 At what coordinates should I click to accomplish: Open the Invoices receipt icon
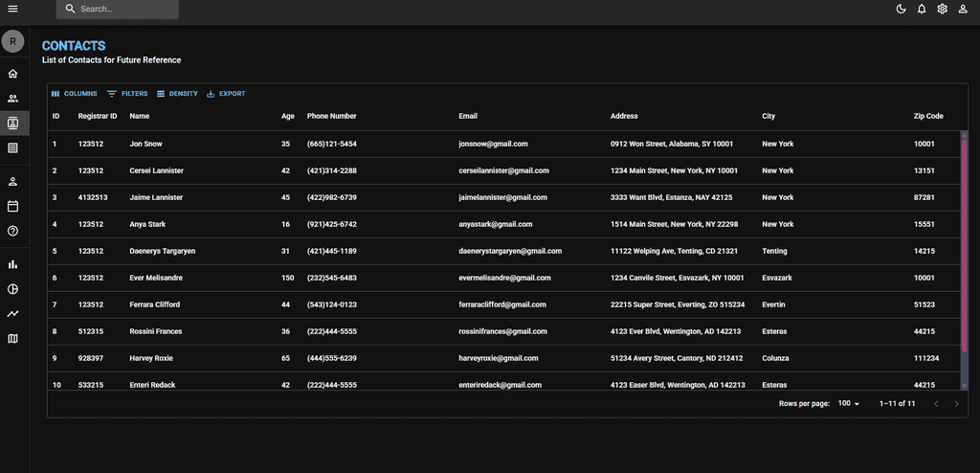[x=12, y=148]
